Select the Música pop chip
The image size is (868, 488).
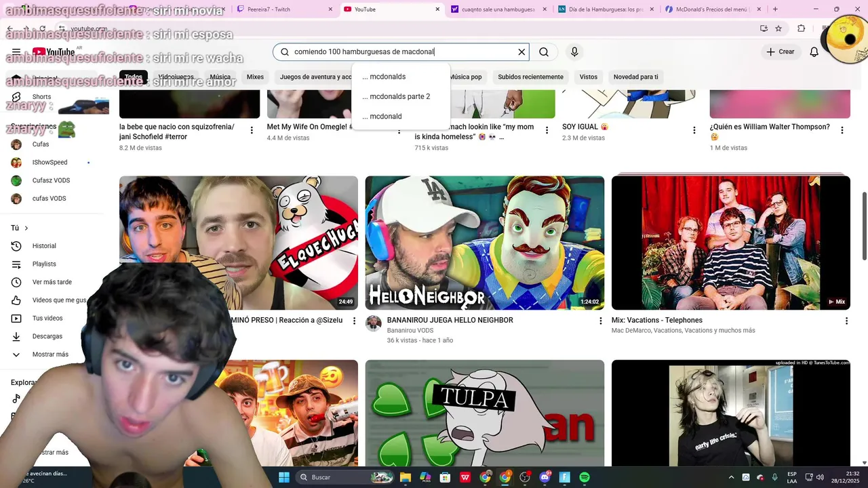pos(466,77)
